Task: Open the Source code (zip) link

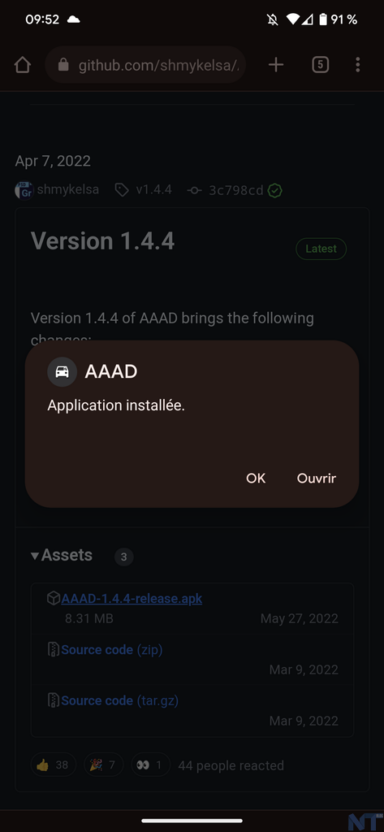Action: click(x=112, y=649)
